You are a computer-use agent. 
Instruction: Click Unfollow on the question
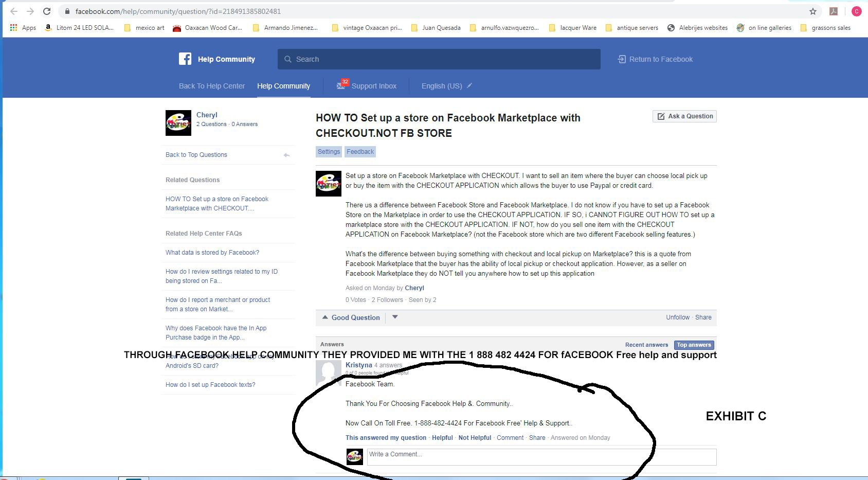click(x=678, y=317)
